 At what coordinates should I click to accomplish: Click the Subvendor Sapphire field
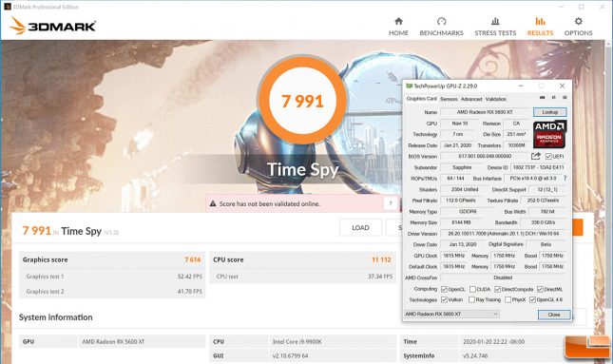click(462, 167)
